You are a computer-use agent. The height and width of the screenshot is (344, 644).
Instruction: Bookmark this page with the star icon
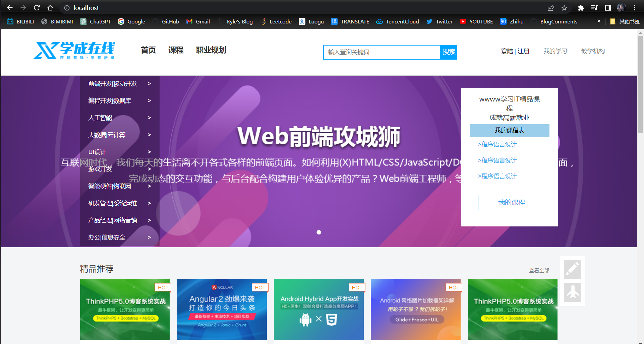click(x=564, y=8)
